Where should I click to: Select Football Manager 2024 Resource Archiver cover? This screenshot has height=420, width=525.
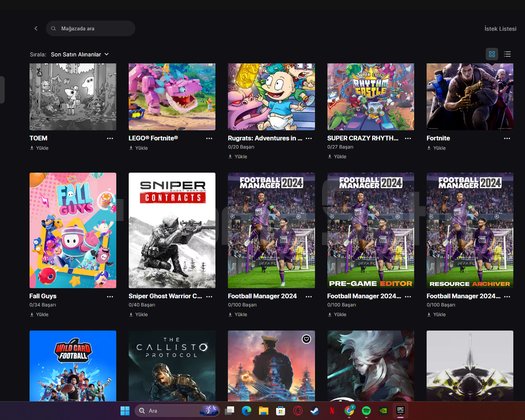click(470, 230)
